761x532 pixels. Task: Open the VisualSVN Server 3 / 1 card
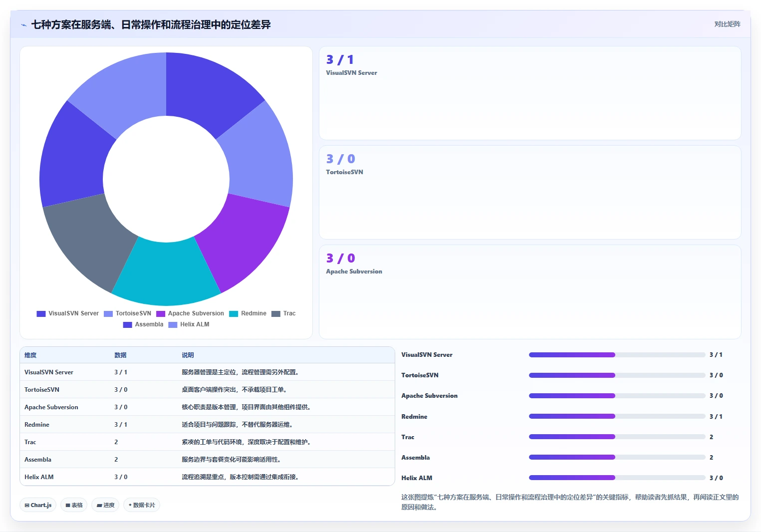tap(530, 93)
